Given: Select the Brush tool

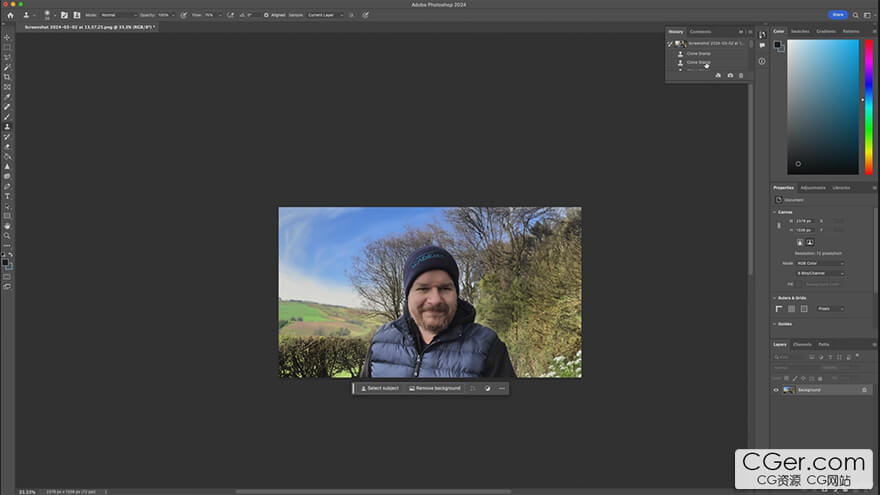Looking at the screenshot, I should [x=7, y=117].
